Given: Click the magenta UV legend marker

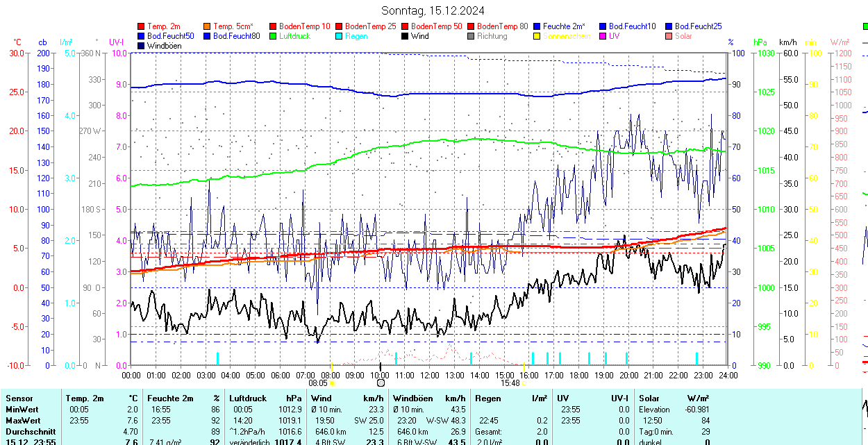Looking at the screenshot, I should 603,36.
